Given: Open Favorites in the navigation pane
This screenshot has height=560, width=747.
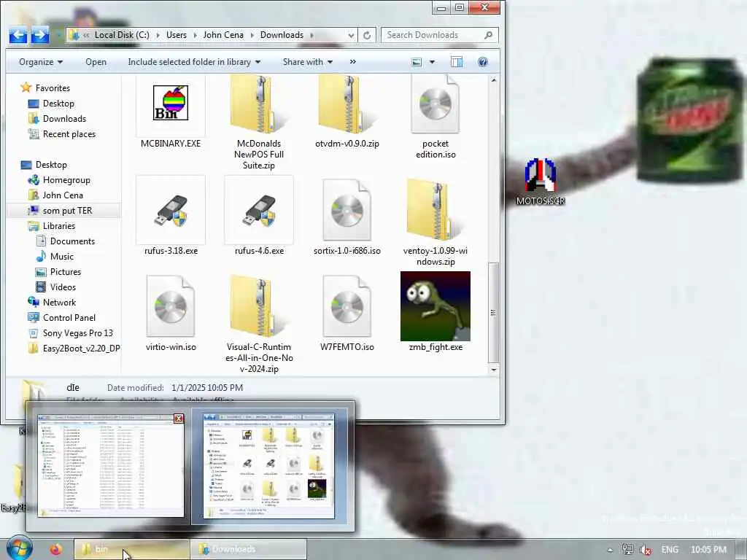Looking at the screenshot, I should 53,88.
